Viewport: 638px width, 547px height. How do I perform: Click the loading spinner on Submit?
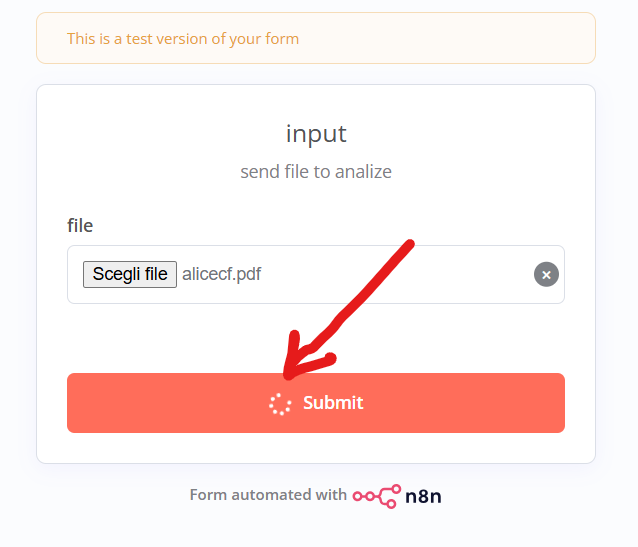tap(280, 403)
